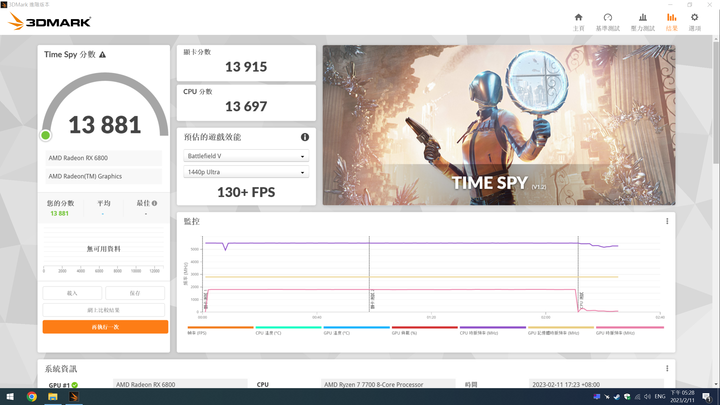The image size is (720, 405).
Task: Open Google Chrome from the taskbar
Action: click(31, 396)
